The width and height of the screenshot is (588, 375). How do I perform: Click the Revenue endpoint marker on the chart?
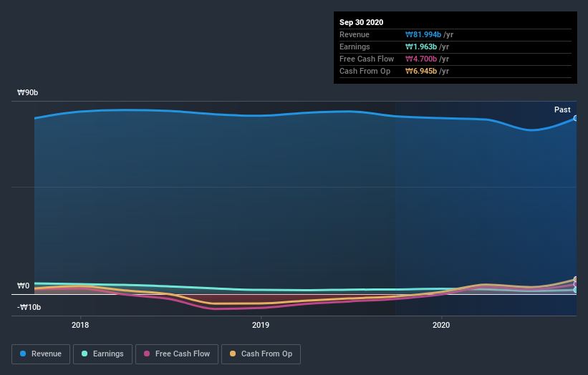(x=576, y=118)
